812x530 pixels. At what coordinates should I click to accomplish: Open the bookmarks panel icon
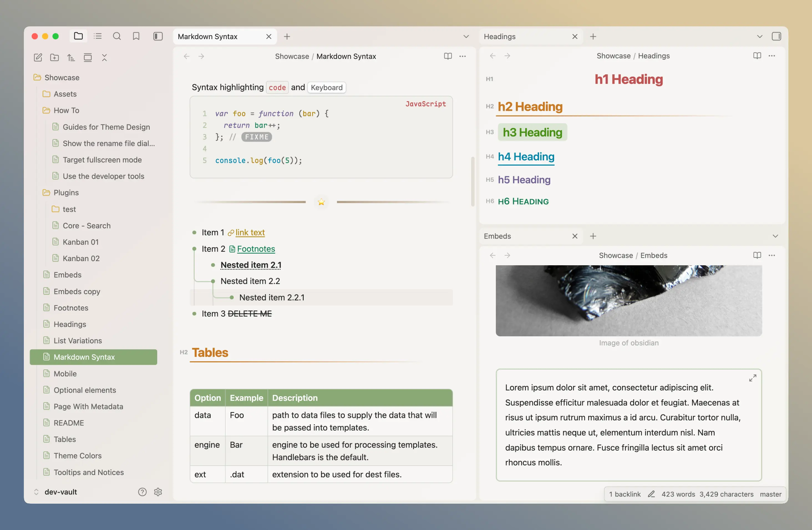coord(136,36)
